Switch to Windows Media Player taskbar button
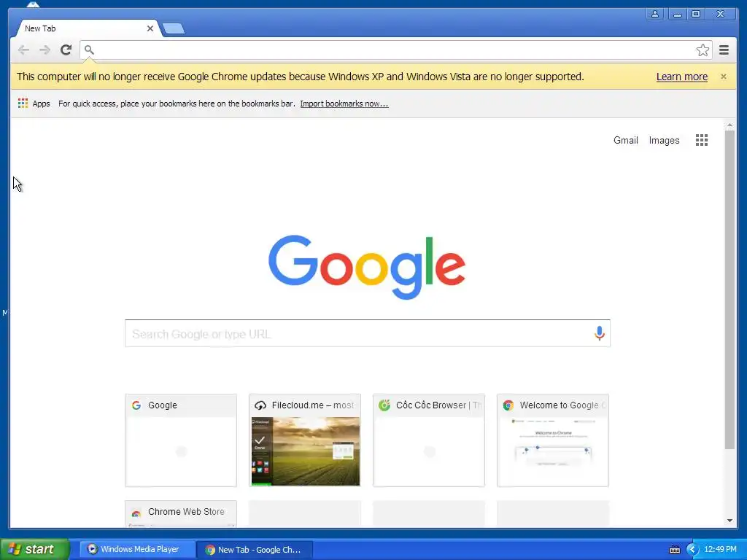 [137, 549]
